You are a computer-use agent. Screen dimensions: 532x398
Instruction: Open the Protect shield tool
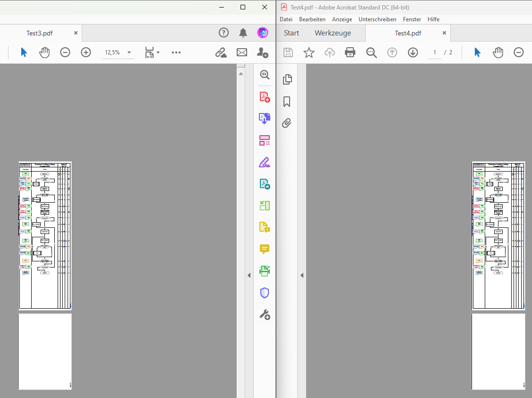[x=265, y=293]
